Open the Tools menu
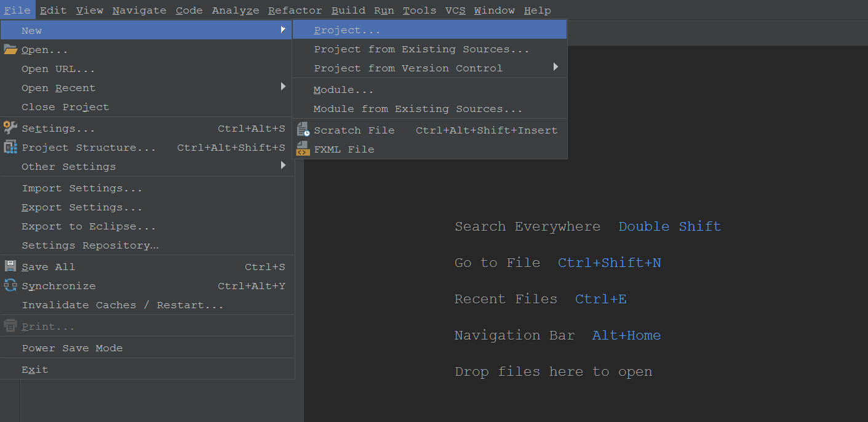The height and width of the screenshot is (422, 868). pyautogui.click(x=420, y=10)
